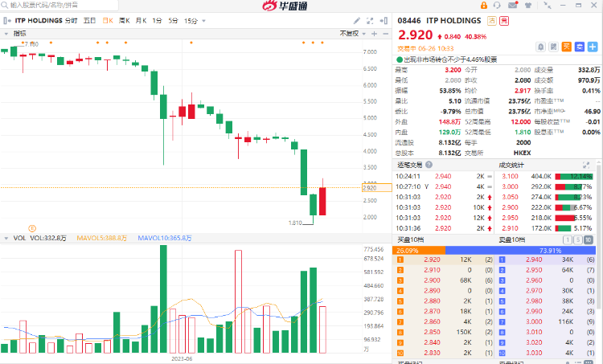Click the 沽 short-sell tag badge
The width and height of the screenshot is (603, 364).
tap(491, 21)
